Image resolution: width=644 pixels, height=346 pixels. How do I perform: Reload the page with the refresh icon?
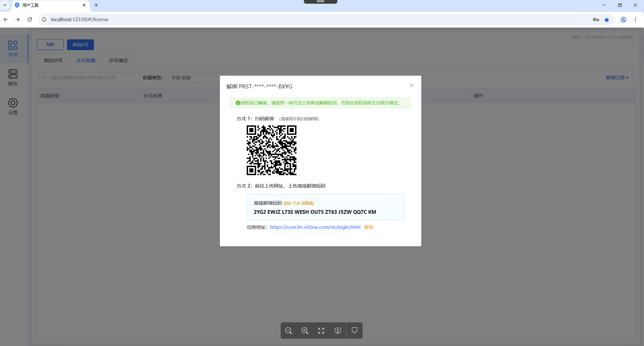click(30, 20)
